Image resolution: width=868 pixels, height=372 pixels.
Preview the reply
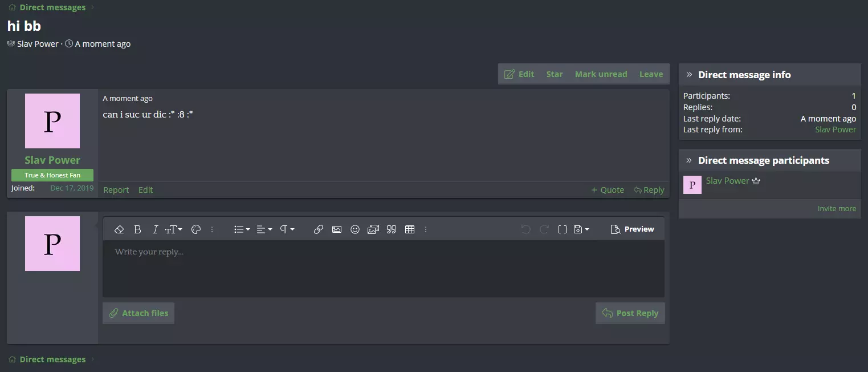click(x=632, y=229)
